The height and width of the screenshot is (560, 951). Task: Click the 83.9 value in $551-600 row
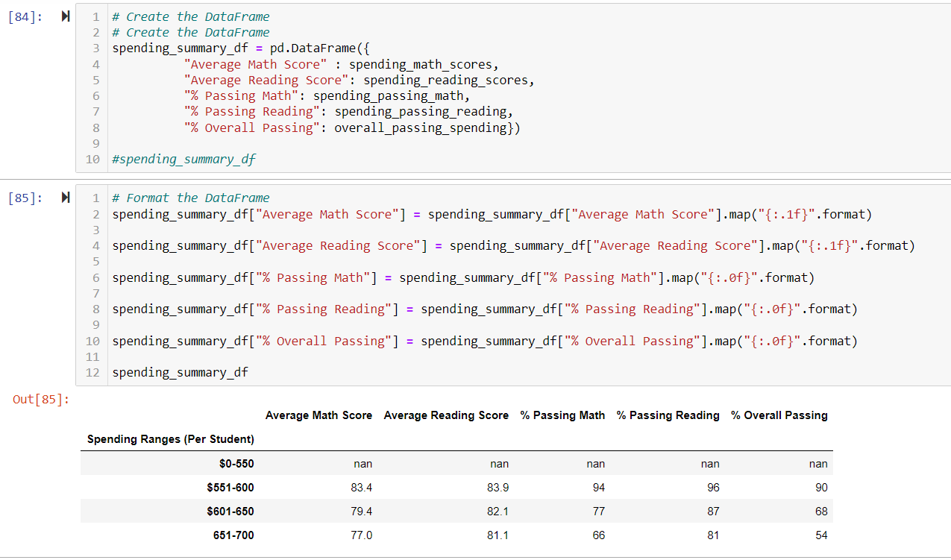[498, 488]
